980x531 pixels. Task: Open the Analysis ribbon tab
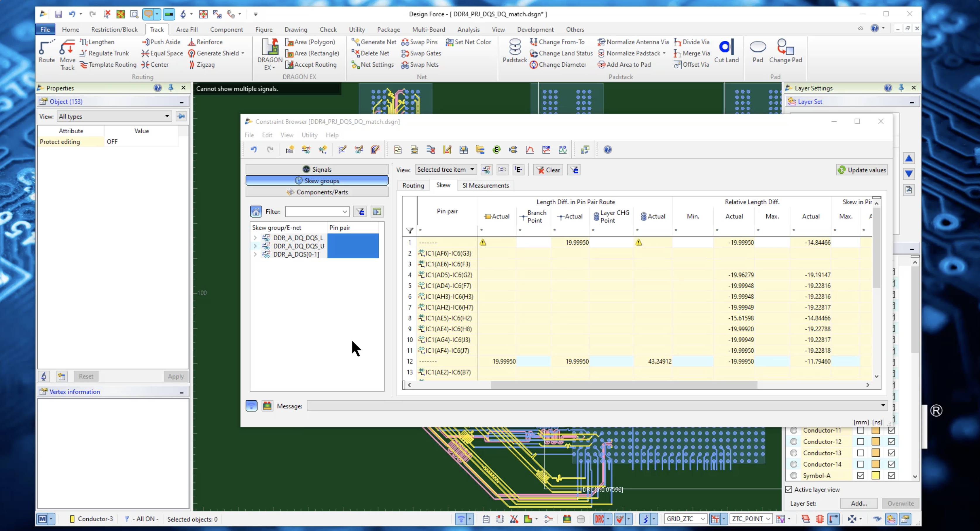(x=468, y=29)
